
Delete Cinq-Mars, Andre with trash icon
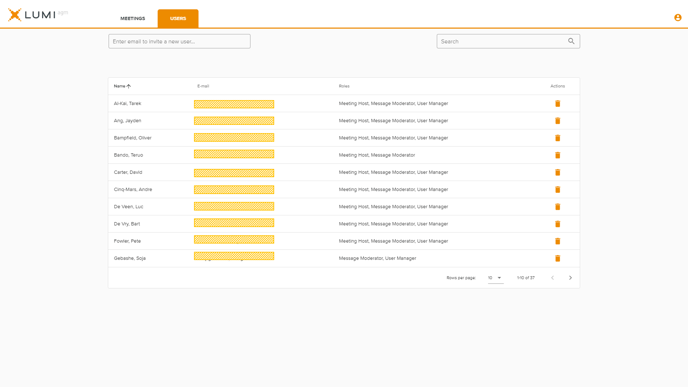point(557,190)
